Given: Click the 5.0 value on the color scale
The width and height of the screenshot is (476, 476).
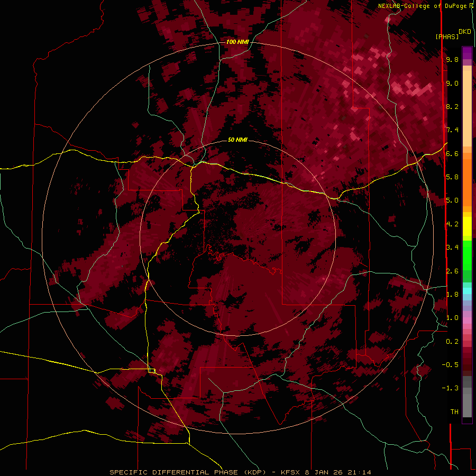Looking at the screenshot, I should tap(452, 200).
